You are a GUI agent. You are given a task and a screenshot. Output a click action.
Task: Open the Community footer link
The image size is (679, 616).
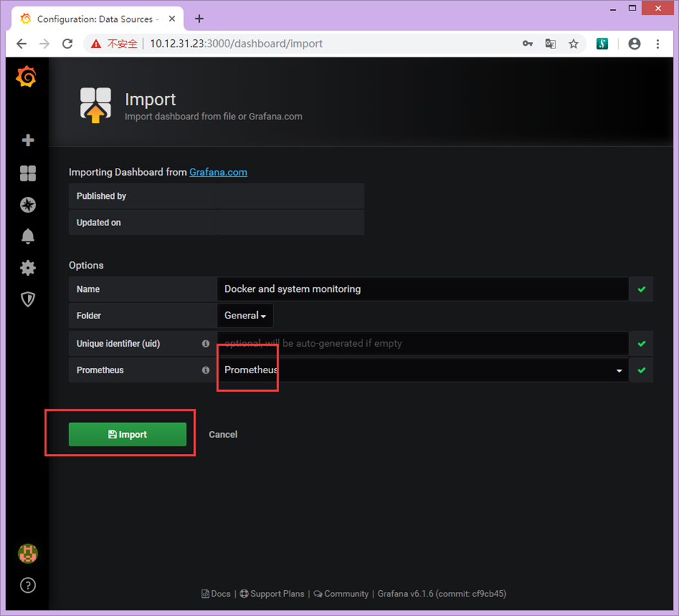point(341,594)
